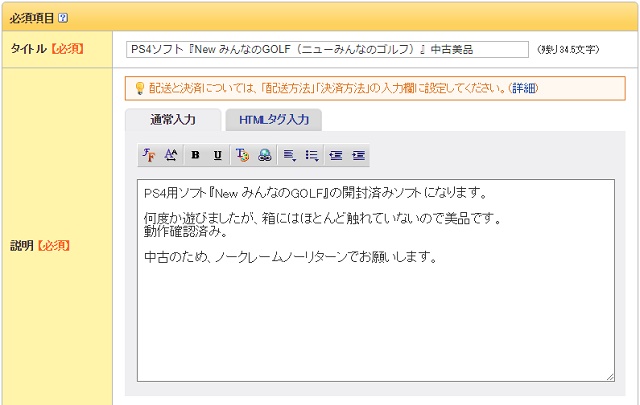
Task: Grab the text area resize handle corner
Action: [x=610, y=377]
